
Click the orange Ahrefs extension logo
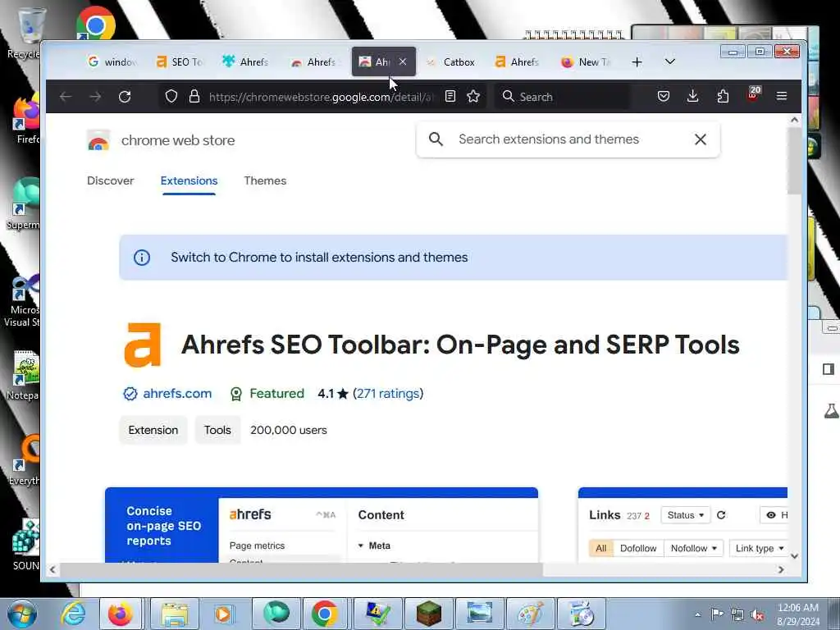tap(143, 345)
